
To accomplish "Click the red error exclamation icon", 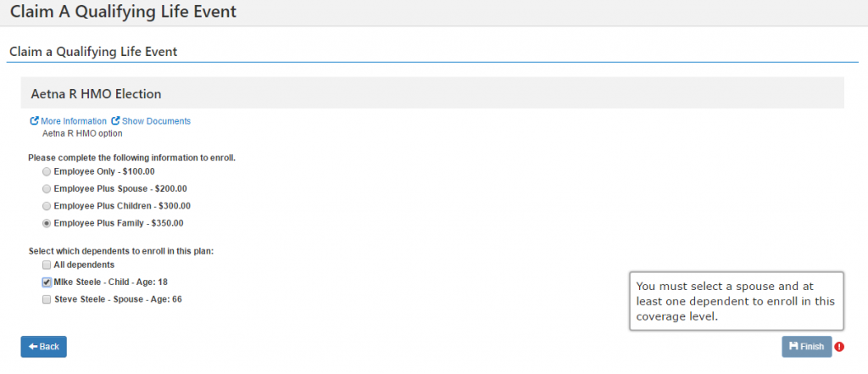I will 840,347.
